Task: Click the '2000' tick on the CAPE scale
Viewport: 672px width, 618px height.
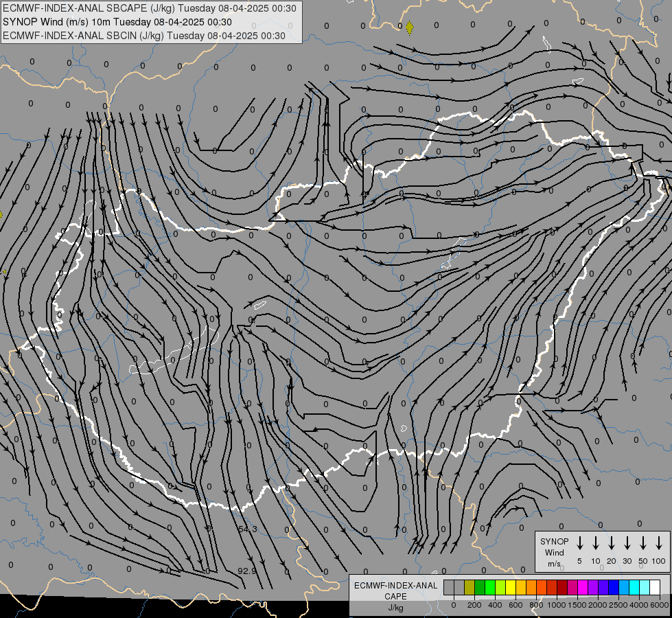Action: pos(597,605)
